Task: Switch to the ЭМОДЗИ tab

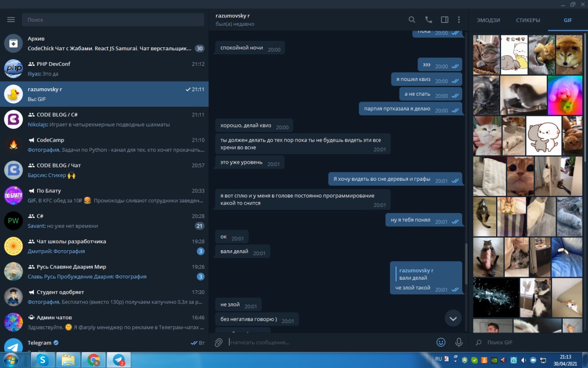Action: click(x=488, y=20)
